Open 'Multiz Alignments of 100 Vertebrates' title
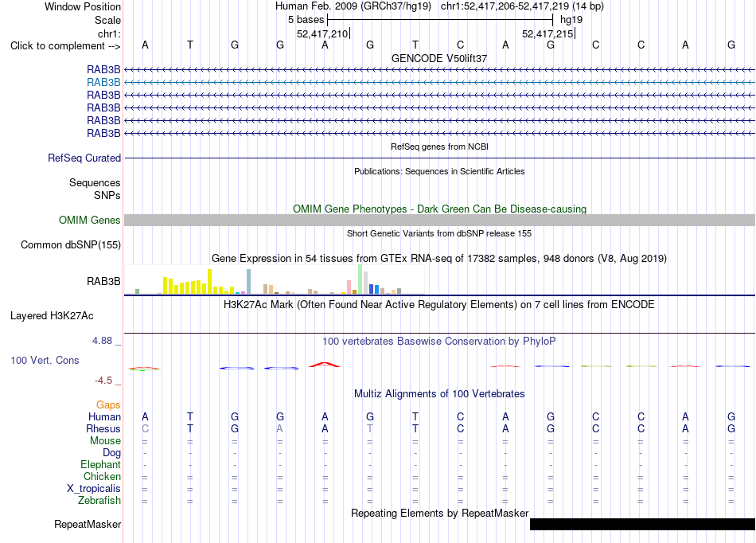This screenshot has height=543, width=756. tap(439, 394)
